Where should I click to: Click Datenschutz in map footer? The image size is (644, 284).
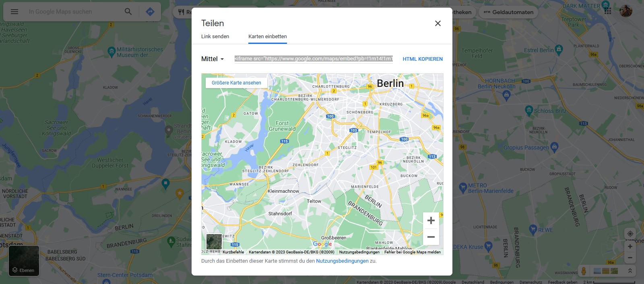click(530, 282)
